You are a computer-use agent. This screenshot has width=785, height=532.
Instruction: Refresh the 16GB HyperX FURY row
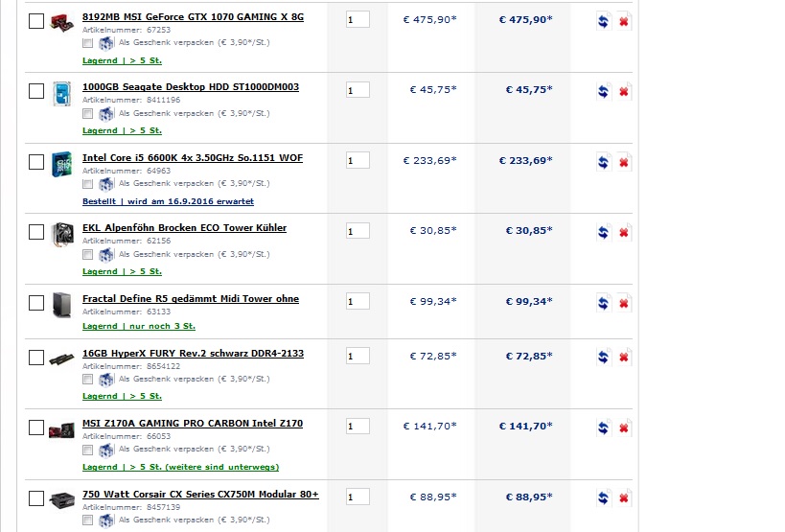(603, 358)
